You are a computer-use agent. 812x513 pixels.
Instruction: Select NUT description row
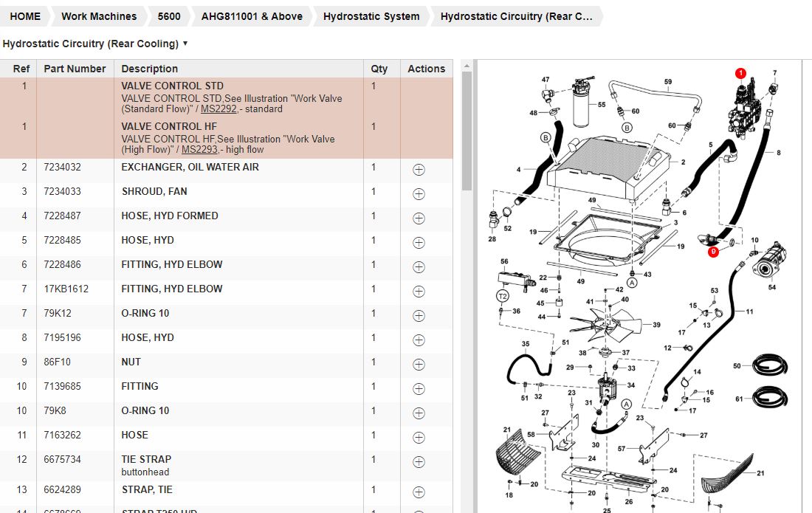pyautogui.click(x=227, y=365)
